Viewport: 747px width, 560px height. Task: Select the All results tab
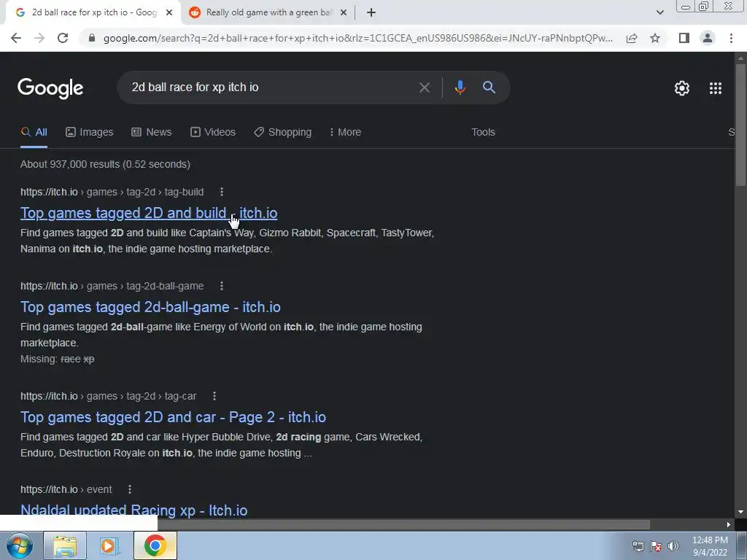34,133
